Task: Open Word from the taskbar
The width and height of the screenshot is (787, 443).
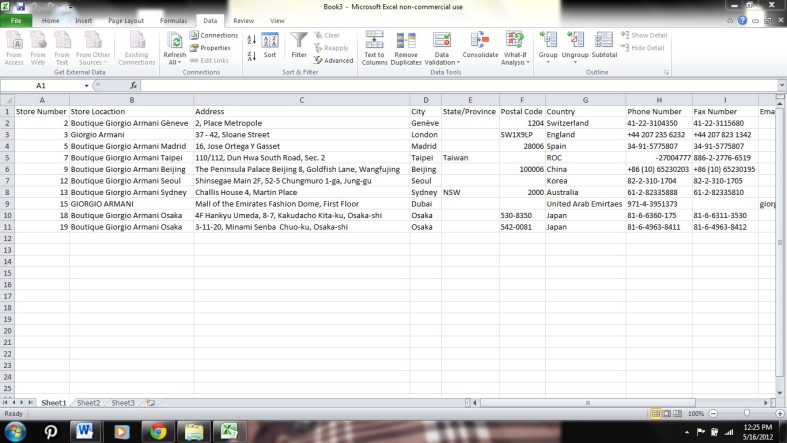Action: click(x=86, y=431)
